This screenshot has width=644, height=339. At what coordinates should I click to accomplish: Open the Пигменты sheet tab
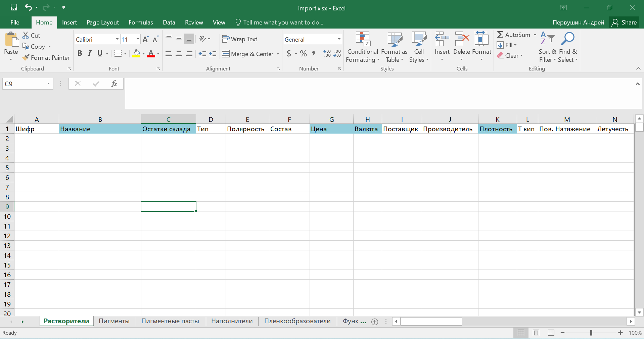point(114,321)
